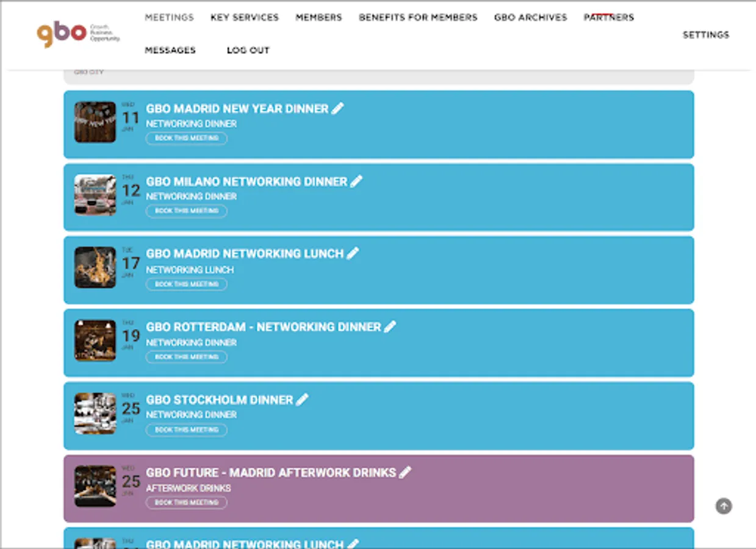This screenshot has height=549, width=756.
Task: Edit GBO Future Madrid Afterwork Drinks pencil icon
Action: 405,472
